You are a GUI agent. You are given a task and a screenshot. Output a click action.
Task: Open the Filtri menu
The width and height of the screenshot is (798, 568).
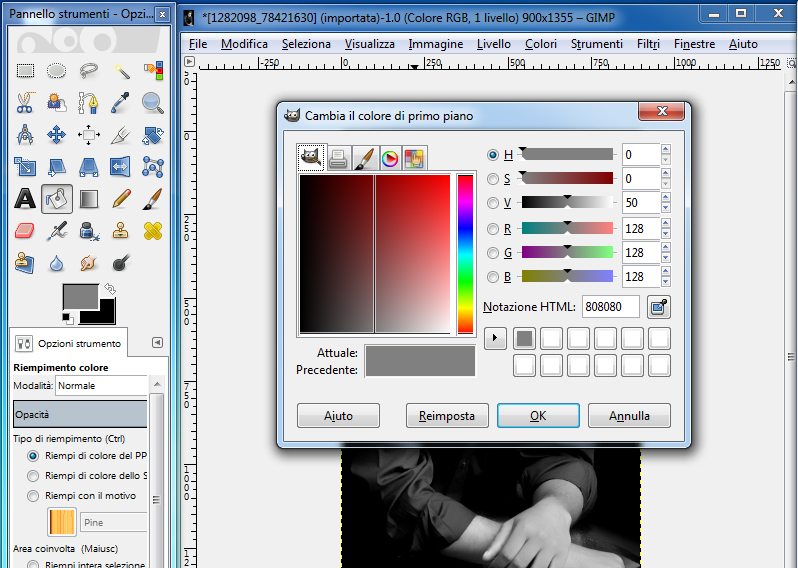coord(648,44)
